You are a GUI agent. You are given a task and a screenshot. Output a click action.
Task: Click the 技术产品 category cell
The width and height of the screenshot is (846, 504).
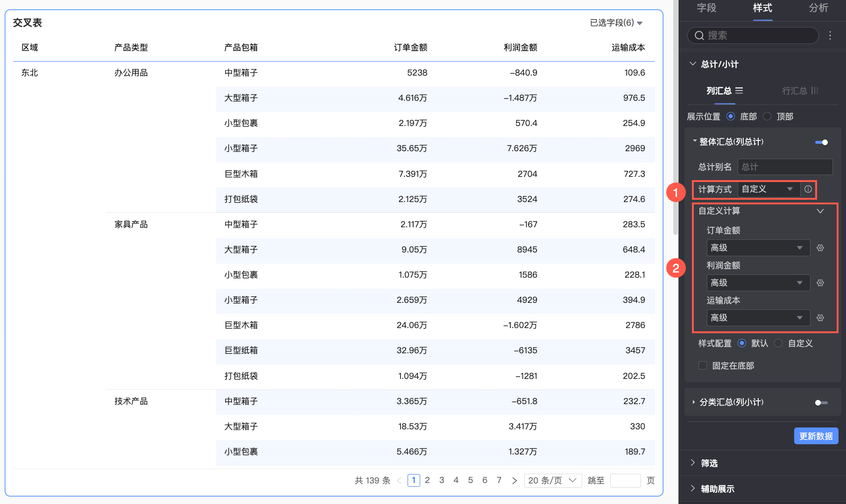coord(131,401)
